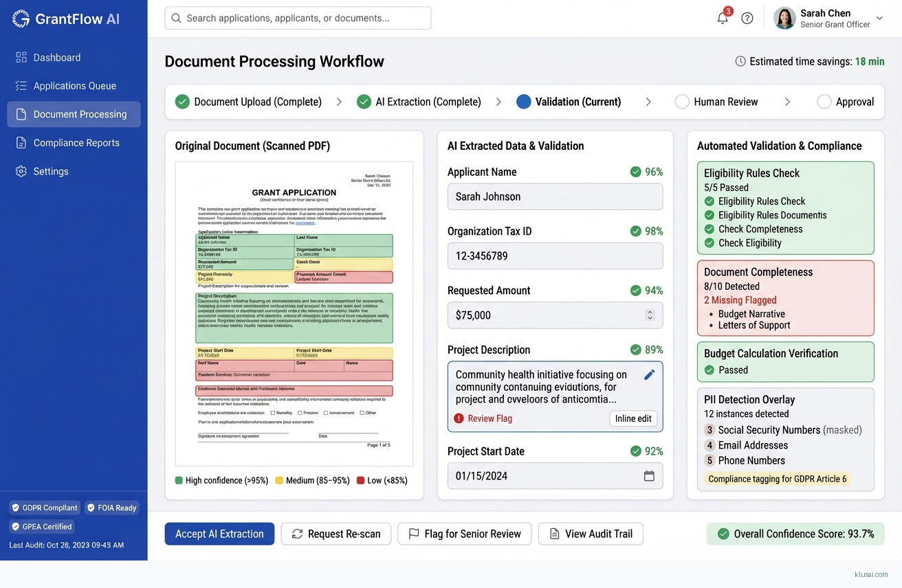Viewport: 902px width, 588px height.
Task: Open the notifications bell icon
Action: click(x=722, y=19)
